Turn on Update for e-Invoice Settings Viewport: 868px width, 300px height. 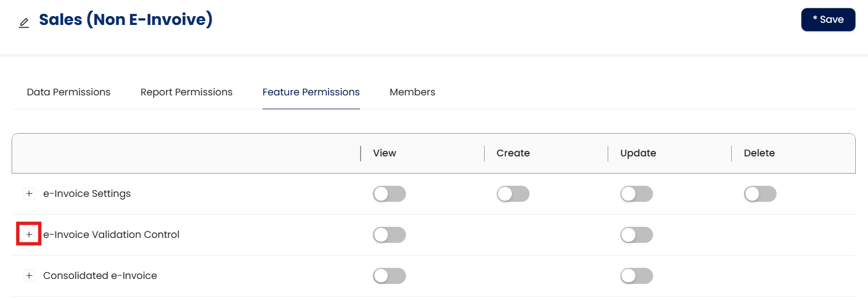click(x=636, y=194)
